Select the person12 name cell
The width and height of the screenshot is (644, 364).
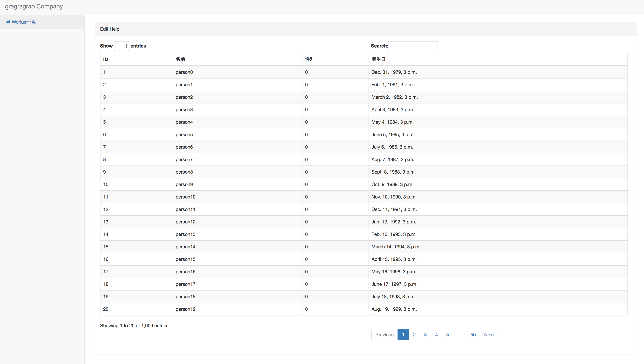(238, 222)
